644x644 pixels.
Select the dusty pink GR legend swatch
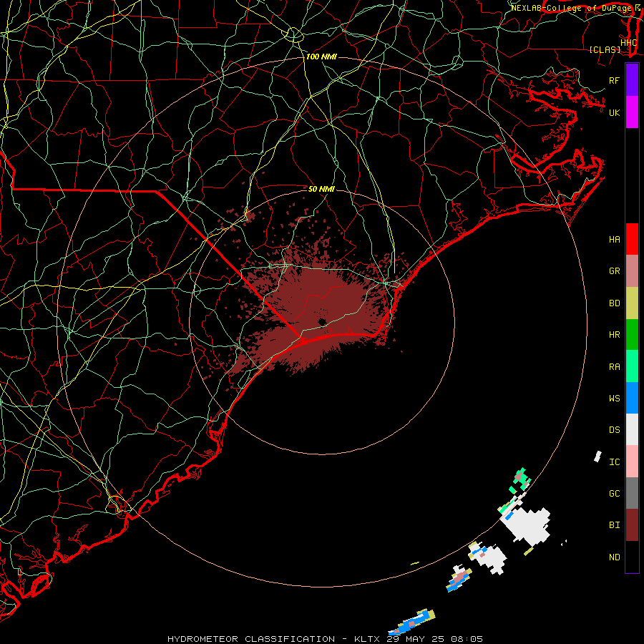pos(632,271)
